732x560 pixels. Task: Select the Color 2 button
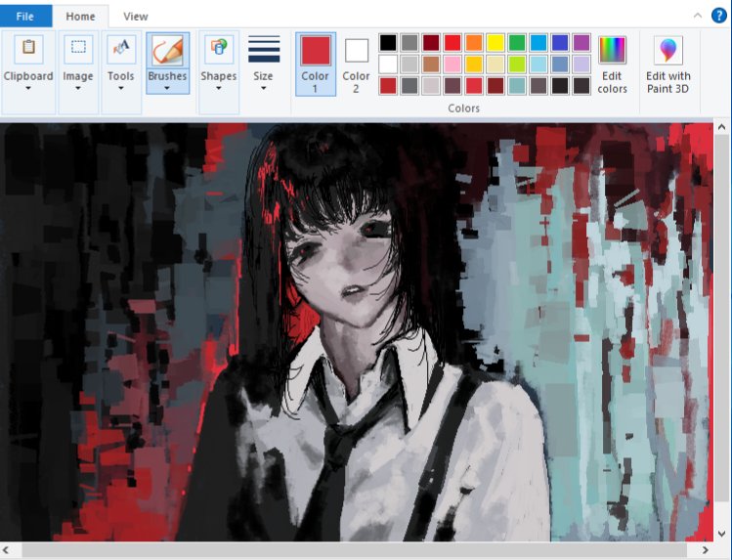coord(356,64)
